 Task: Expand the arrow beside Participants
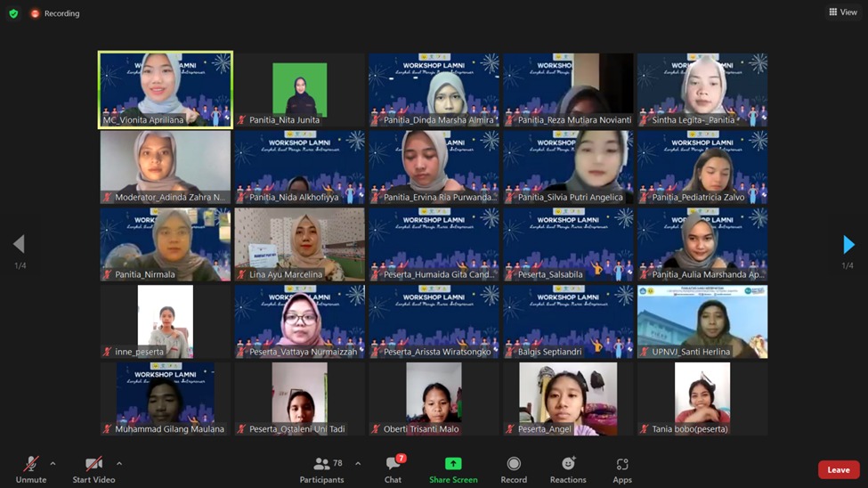[358, 464]
